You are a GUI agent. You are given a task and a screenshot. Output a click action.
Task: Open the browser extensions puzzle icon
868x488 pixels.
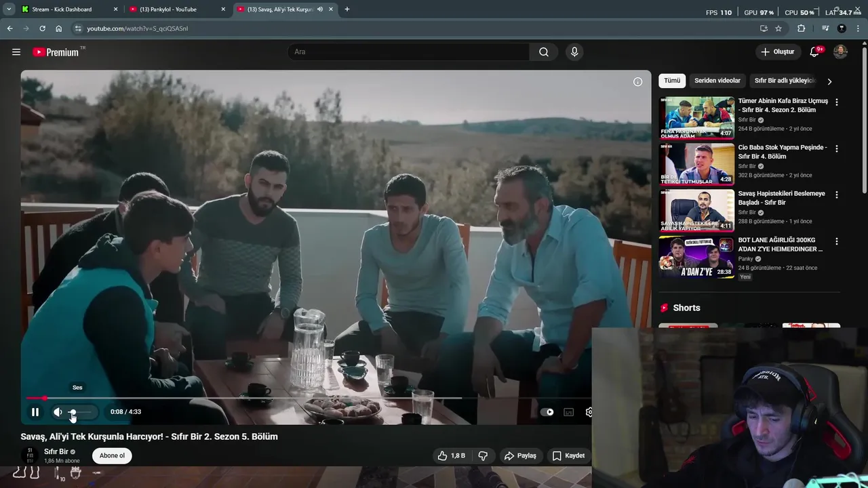tap(802, 28)
